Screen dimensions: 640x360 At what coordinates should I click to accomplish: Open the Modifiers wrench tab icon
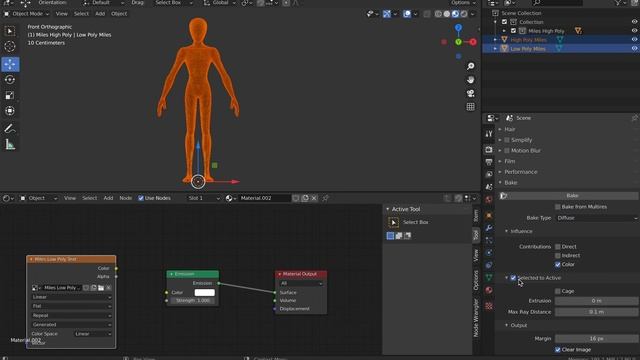[489, 228]
